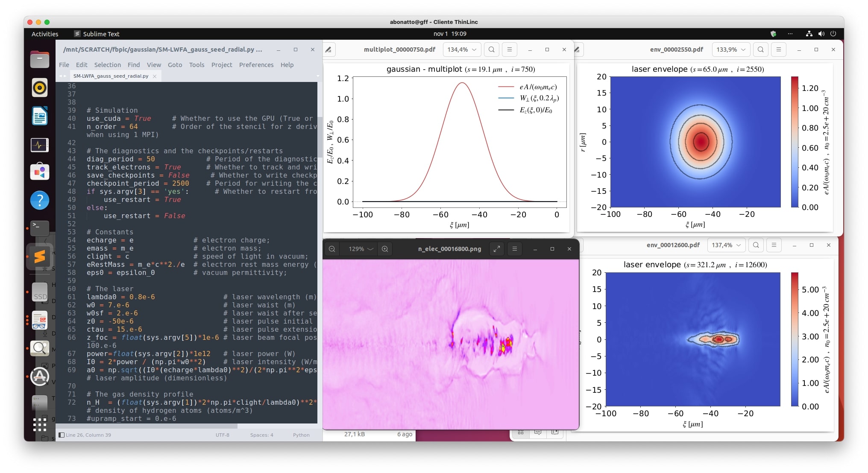Image resolution: width=868 pixels, height=473 pixels.
Task: Open search in env_00002550.pdf window
Action: (x=761, y=50)
